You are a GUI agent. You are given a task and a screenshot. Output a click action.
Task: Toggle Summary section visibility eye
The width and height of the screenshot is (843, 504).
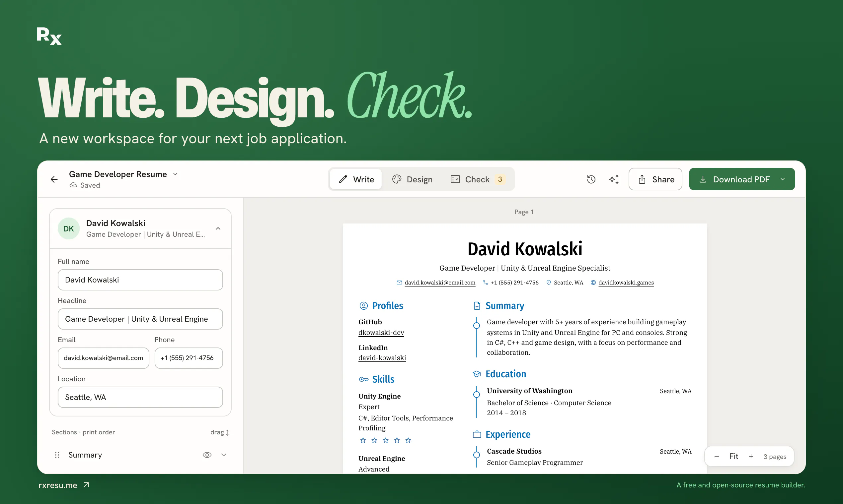click(207, 455)
